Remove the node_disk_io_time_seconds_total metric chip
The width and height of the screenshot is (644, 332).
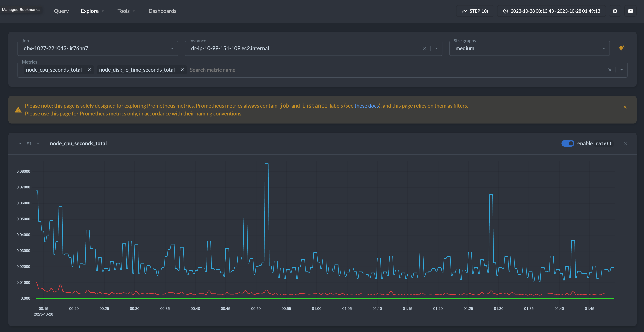(182, 70)
